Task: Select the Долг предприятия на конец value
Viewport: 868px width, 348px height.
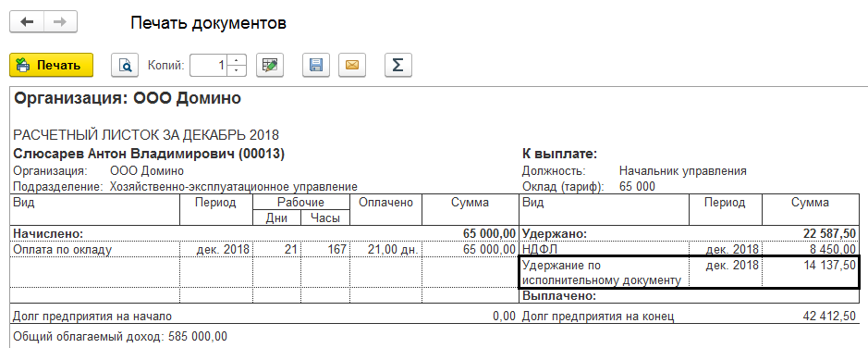Action: 830,317
